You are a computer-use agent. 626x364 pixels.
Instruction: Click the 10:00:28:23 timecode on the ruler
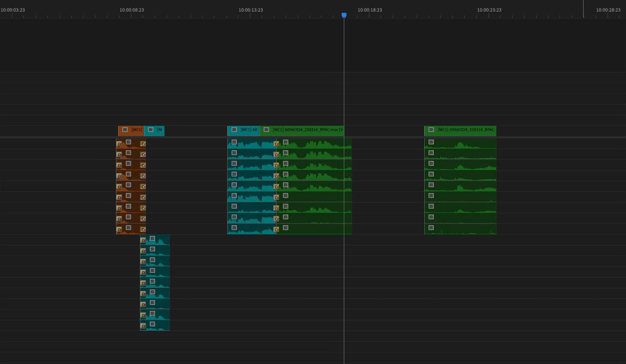click(x=608, y=10)
